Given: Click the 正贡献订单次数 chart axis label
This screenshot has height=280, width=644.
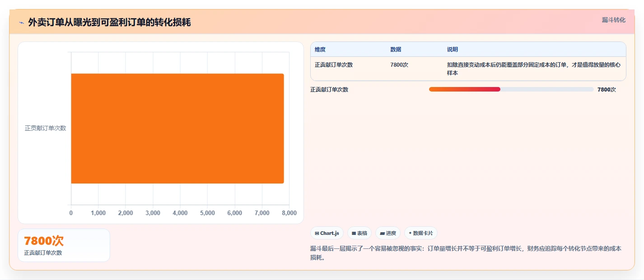Looking at the screenshot, I should pyautogui.click(x=45, y=128).
